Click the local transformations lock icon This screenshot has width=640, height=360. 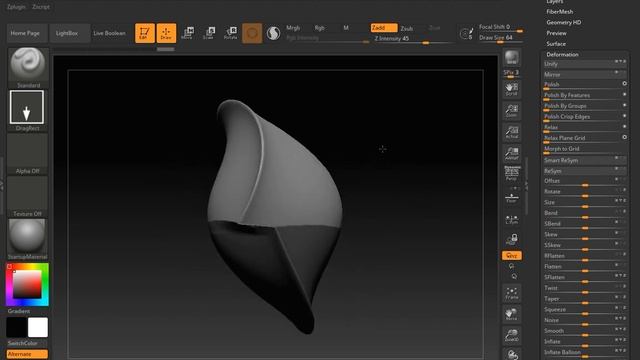tap(511, 239)
